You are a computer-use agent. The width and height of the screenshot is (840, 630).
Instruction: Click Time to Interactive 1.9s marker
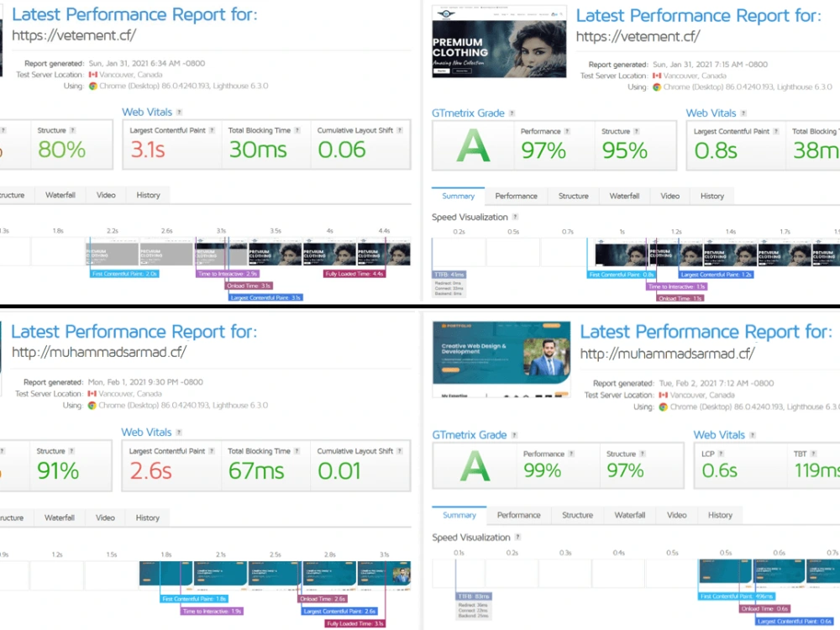tap(213, 611)
